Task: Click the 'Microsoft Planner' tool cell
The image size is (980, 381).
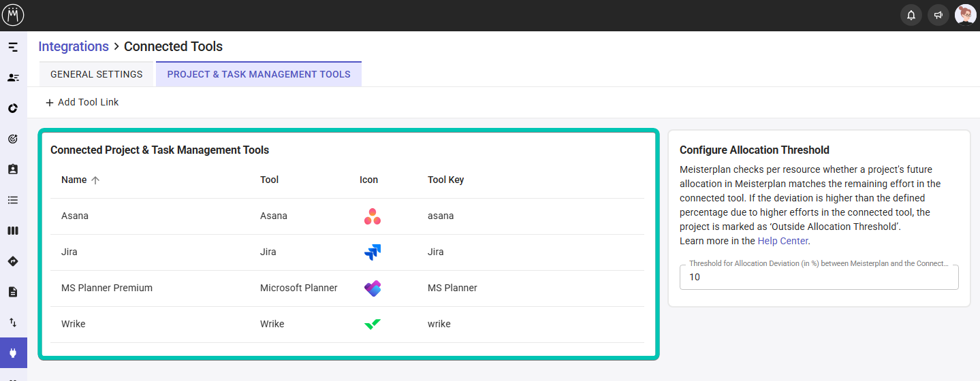Action: click(x=299, y=288)
